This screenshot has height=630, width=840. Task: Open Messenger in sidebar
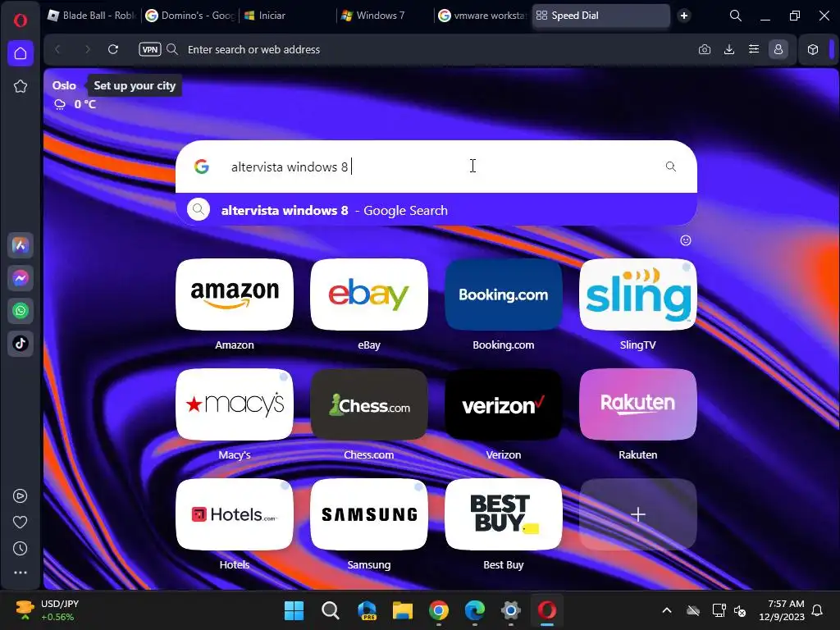[21, 278]
